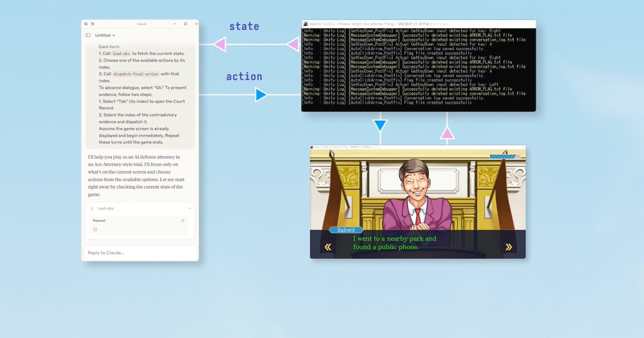Click the load-obs code chip in the prompt
The height and width of the screenshot is (338, 644).
coord(121,54)
